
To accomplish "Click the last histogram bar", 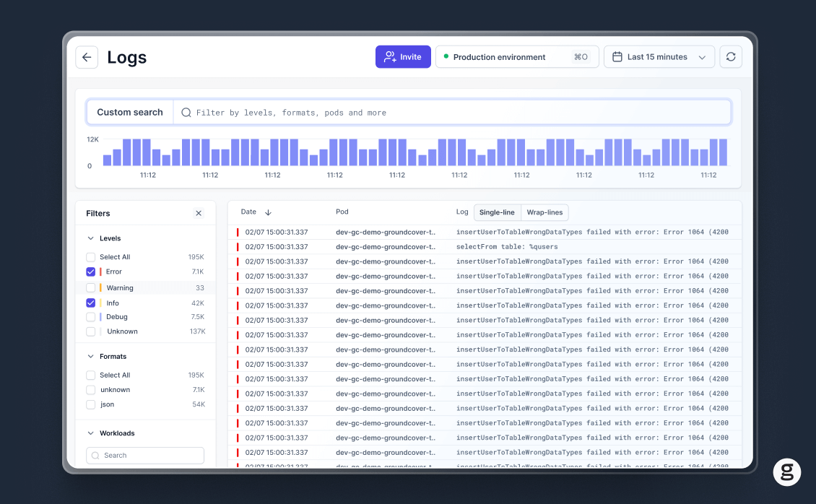I will (x=722, y=152).
